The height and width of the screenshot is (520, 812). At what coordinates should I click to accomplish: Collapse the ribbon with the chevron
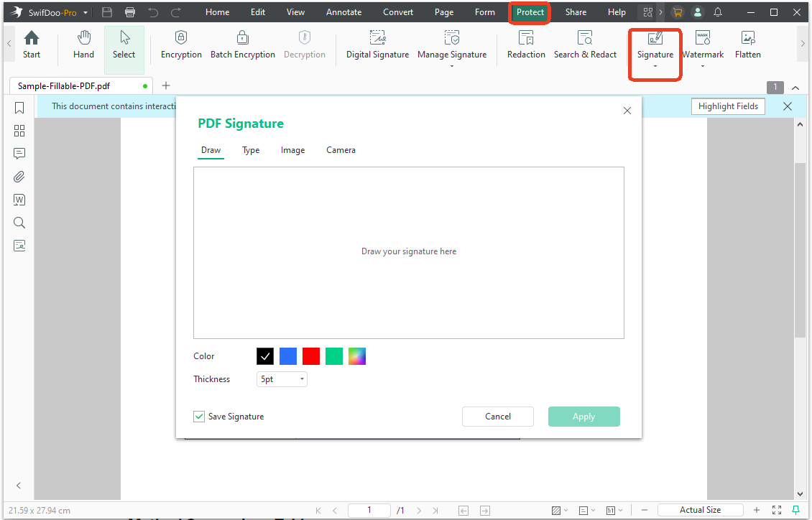(795, 88)
